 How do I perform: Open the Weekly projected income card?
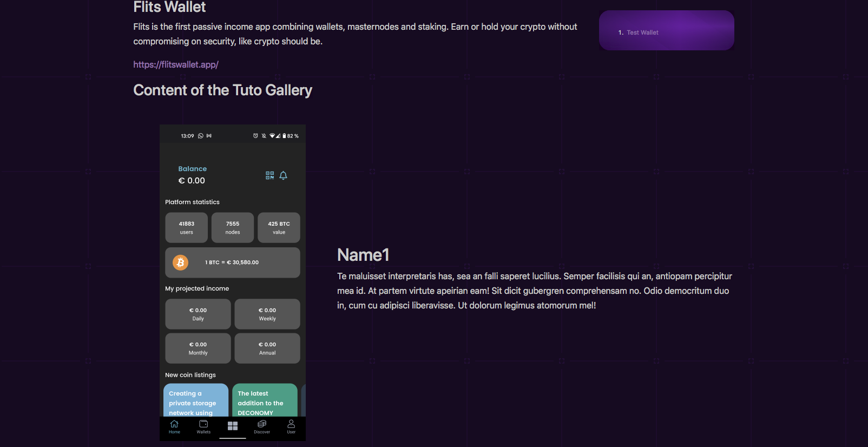267,314
